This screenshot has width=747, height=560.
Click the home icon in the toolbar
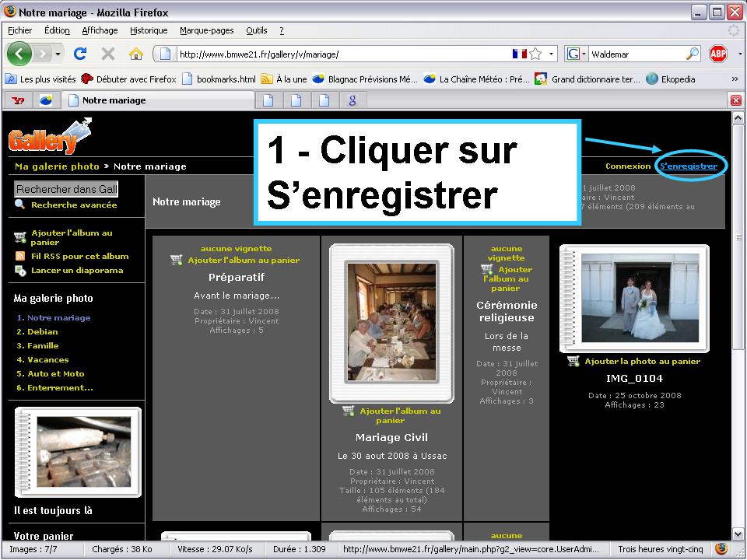click(x=135, y=54)
